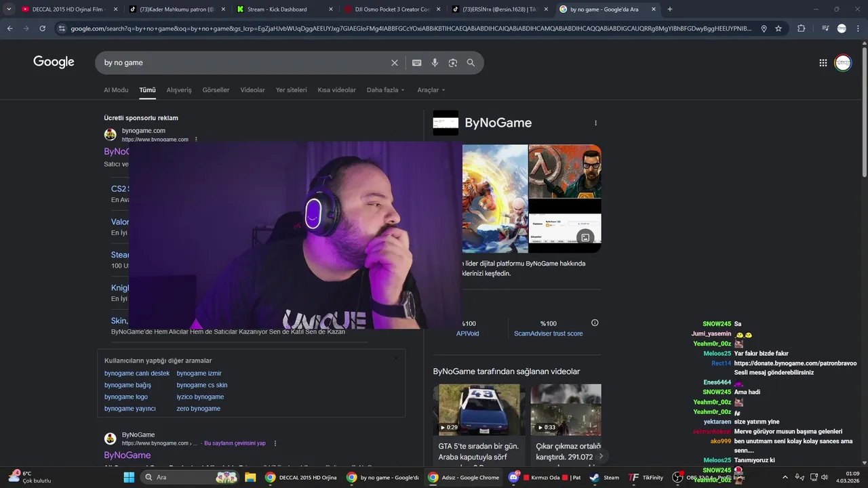Open File Explorer from taskbar

pyautogui.click(x=250, y=477)
